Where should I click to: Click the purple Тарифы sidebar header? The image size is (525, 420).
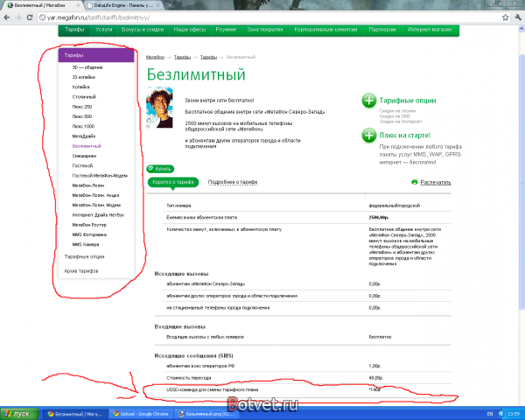[96, 55]
